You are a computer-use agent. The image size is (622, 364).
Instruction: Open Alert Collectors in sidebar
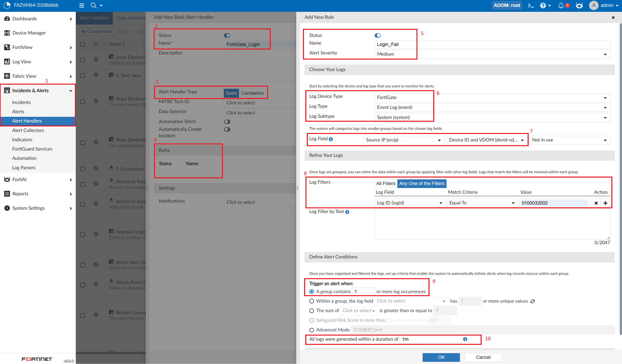point(28,130)
